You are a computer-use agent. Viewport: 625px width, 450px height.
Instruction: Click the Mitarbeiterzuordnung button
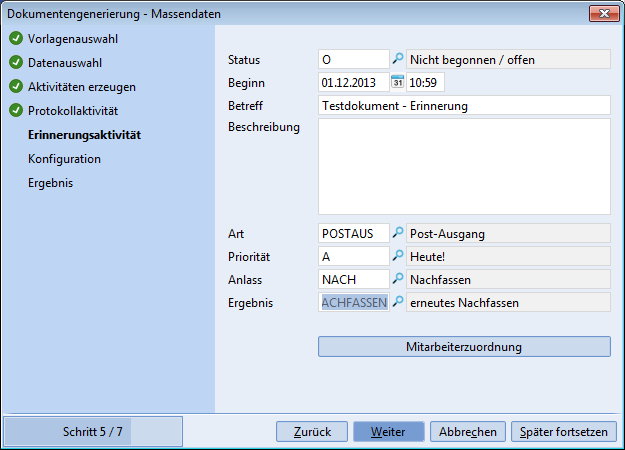[464, 347]
